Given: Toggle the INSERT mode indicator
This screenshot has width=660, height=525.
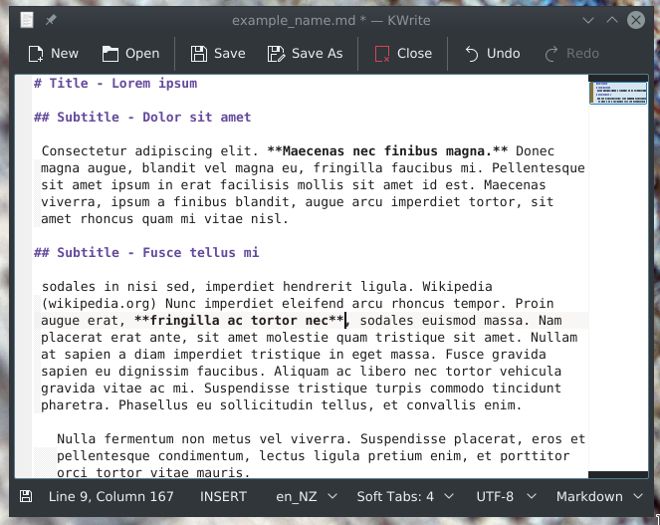Looking at the screenshot, I should click(223, 496).
